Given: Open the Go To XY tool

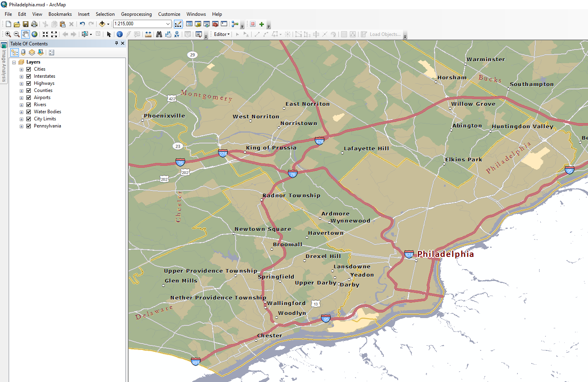Looking at the screenshot, I should (177, 34).
